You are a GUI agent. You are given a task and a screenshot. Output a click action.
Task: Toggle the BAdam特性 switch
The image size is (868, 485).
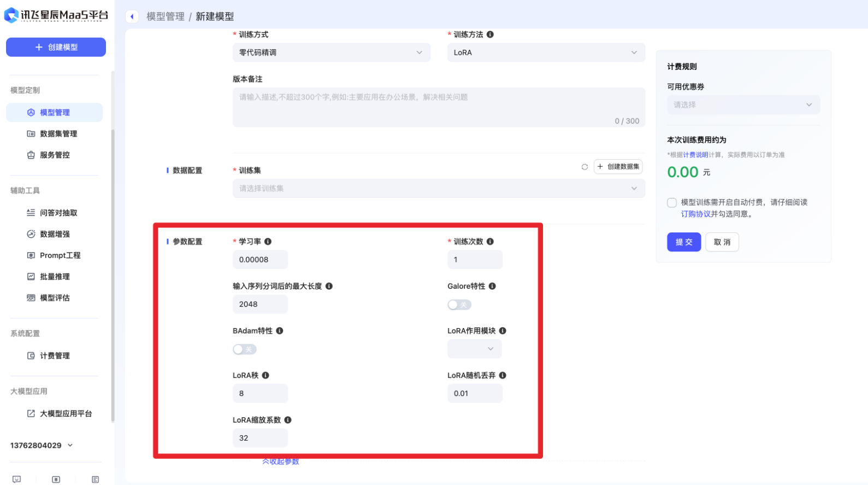(245, 349)
